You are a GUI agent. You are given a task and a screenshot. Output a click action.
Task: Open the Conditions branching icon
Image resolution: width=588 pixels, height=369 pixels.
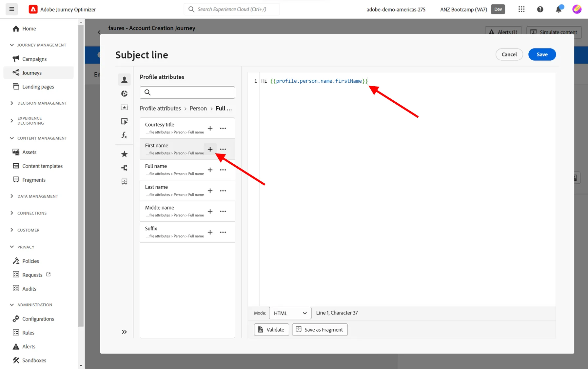click(124, 168)
